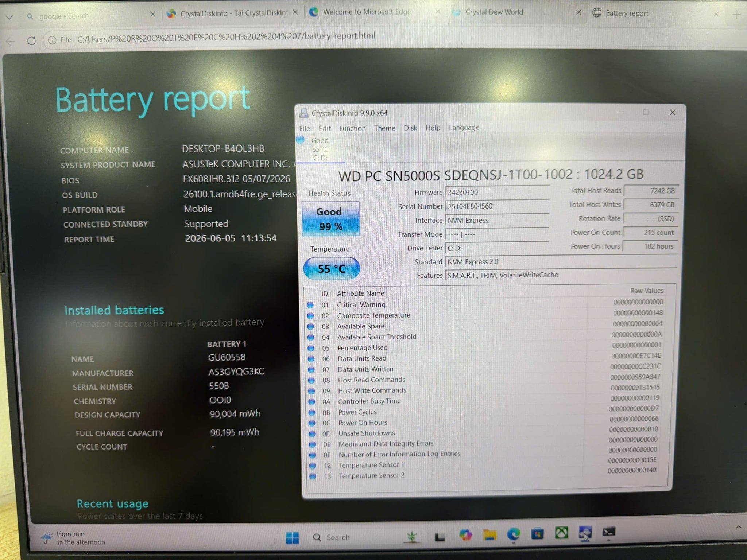
Task: Open the Light rain weather widget
Action: [x=73, y=538]
